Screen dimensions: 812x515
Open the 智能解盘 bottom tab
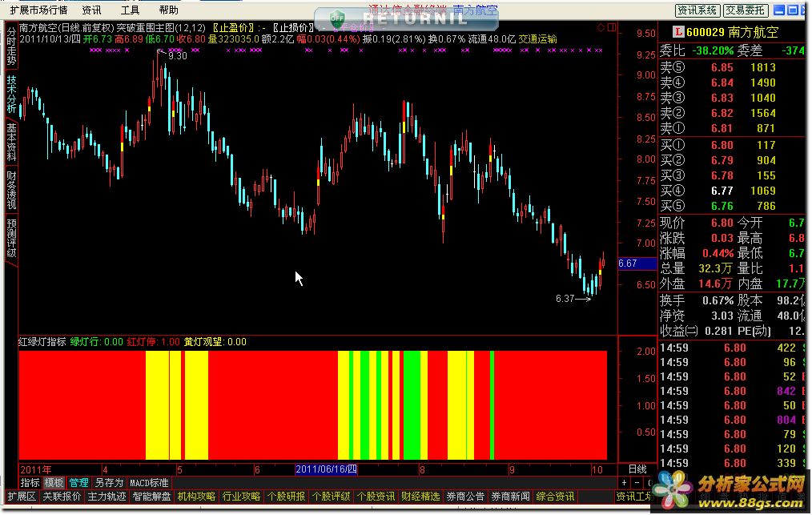tap(151, 497)
